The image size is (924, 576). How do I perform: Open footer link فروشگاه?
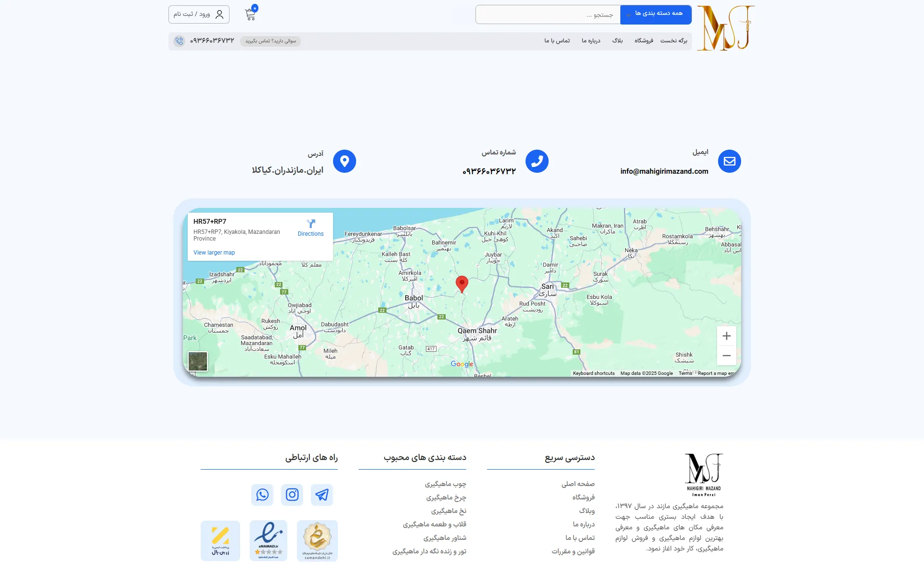pos(583,498)
